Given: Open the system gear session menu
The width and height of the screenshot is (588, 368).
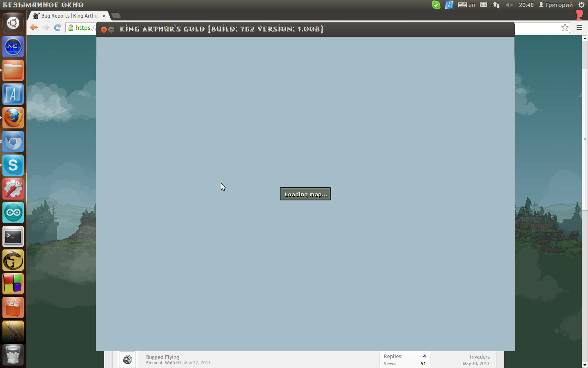Looking at the screenshot, I should point(581,5).
